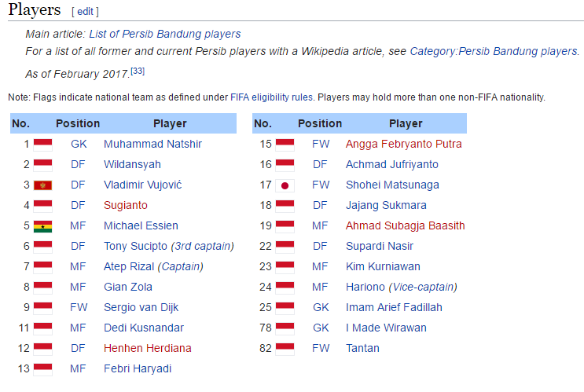Viewport: 584px width, 392px height.
Task: Click the flag beside Angga Febryanto Putra
Action: (285, 145)
